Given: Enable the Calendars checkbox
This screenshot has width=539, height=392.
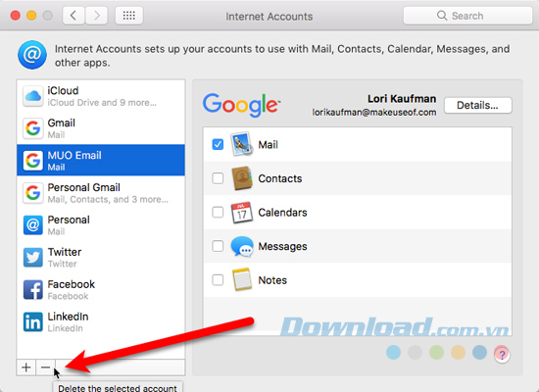Looking at the screenshot, I should click(x=218, y=212).
